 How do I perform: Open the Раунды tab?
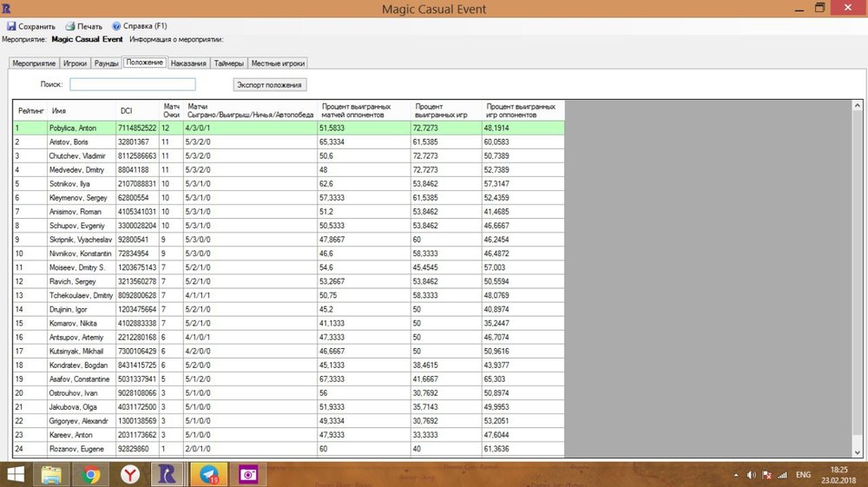(106, 63)
